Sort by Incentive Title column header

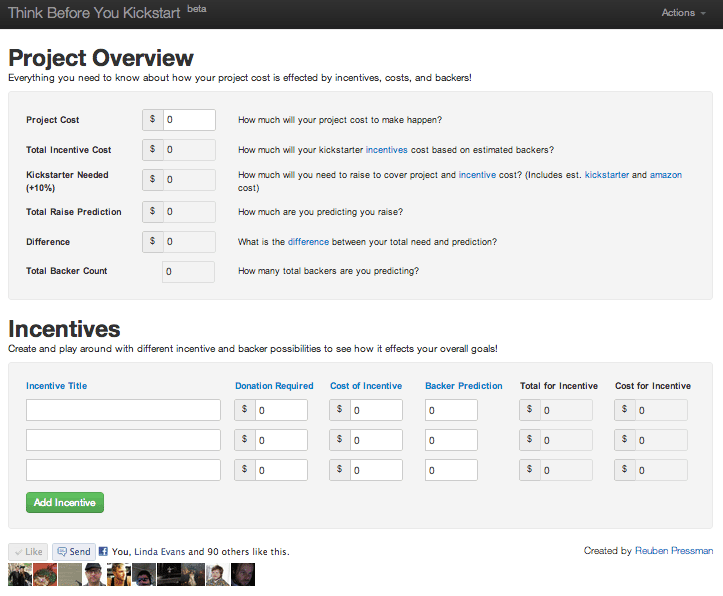point(56,386)
